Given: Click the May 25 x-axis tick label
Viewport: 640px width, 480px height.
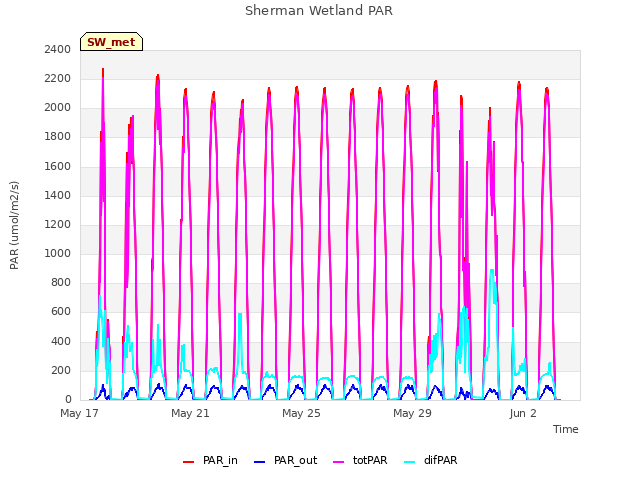Looking at the screenshot, I should tap(301, 413).
